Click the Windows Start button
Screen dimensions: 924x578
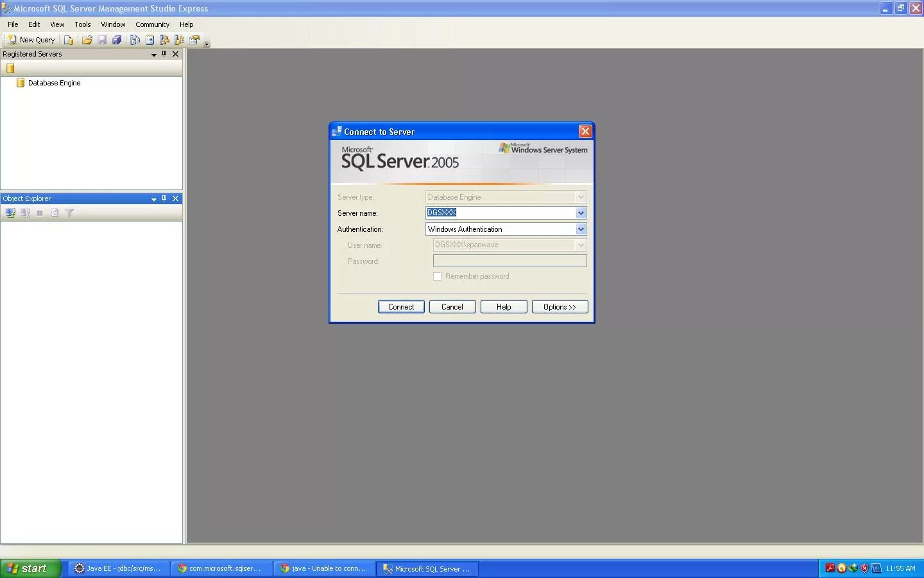coord(31,568)
